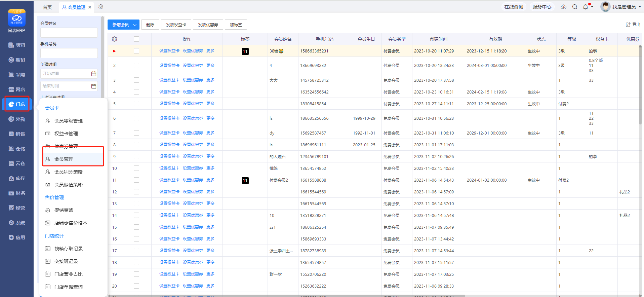The height and width of the screenshot is (297, 644).
Task: Click the 导出 export icon
Action: 628,25
